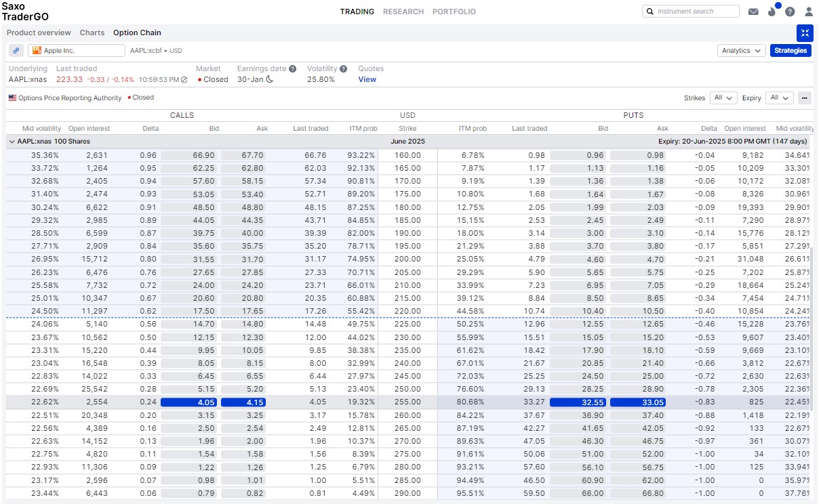Click the US flag beside Options Price Reporting Authority
The width and height of the screenshot is (821, 504).
pyautogui.click(x=12, y=97)
